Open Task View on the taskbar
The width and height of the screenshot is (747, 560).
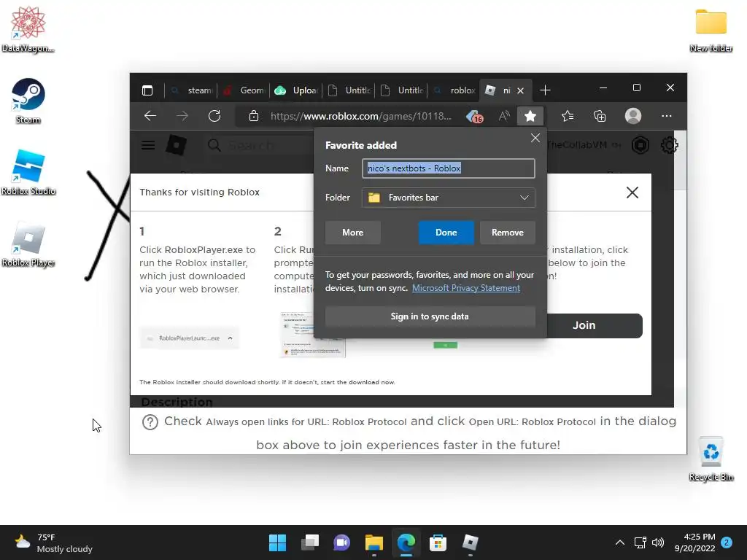click(x=309, y=542)
